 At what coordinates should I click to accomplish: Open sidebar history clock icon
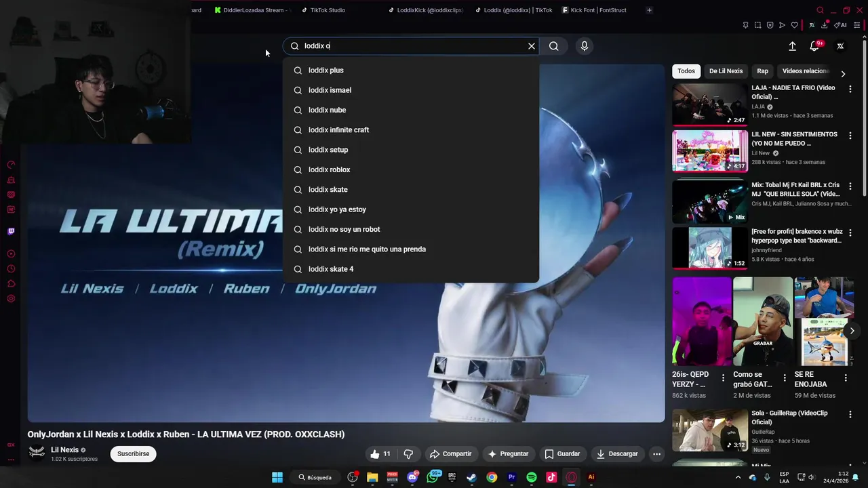[11, 269]
